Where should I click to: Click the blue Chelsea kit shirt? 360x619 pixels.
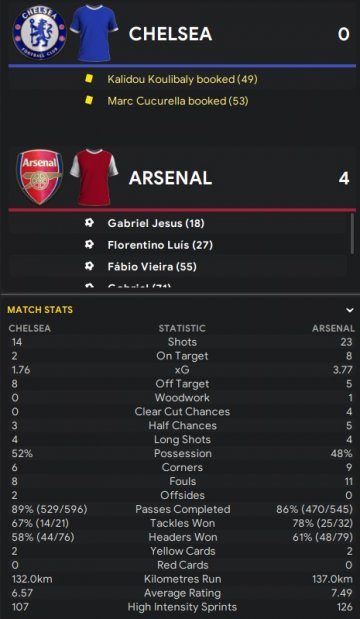94,33
